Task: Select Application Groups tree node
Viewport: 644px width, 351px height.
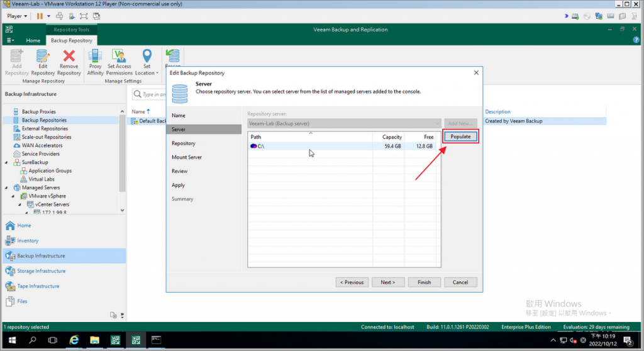Action: click(50, 170)
